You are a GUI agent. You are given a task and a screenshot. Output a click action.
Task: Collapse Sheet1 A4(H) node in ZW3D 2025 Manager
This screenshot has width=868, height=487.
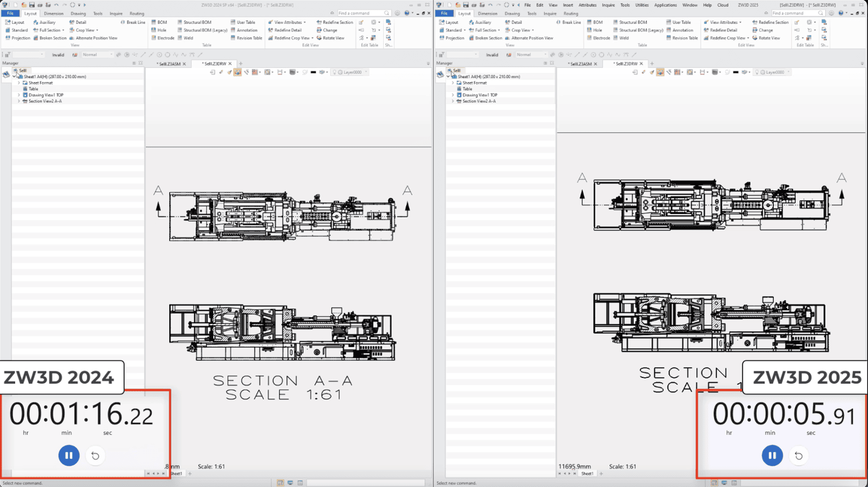pos(449,77)
